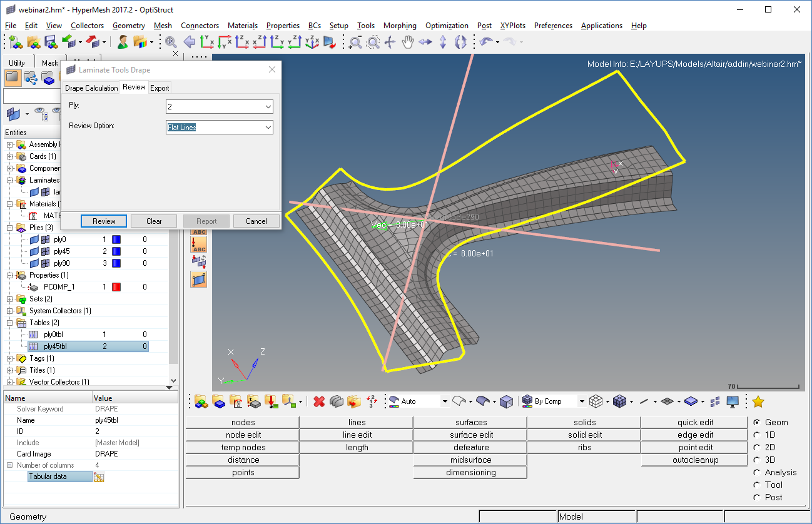Click the Circle Zoom magnifier icon
The height and width of the screenshot is (524, 812).
(373, 42)
